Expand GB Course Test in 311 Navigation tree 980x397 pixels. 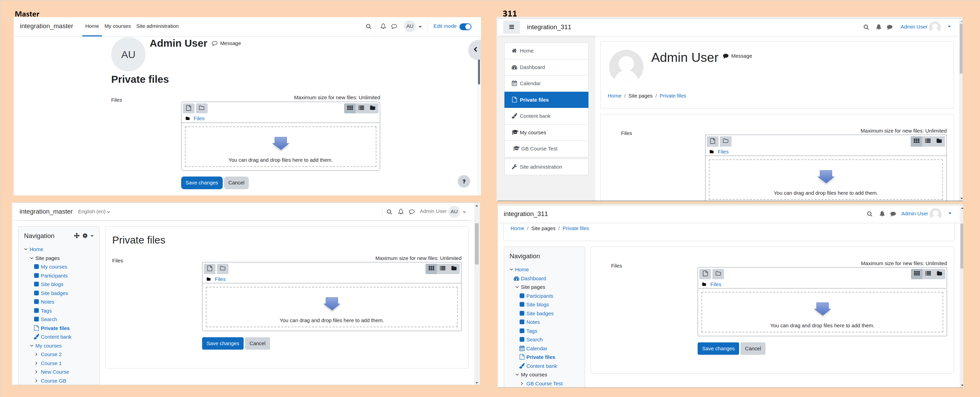pos(522,384)
